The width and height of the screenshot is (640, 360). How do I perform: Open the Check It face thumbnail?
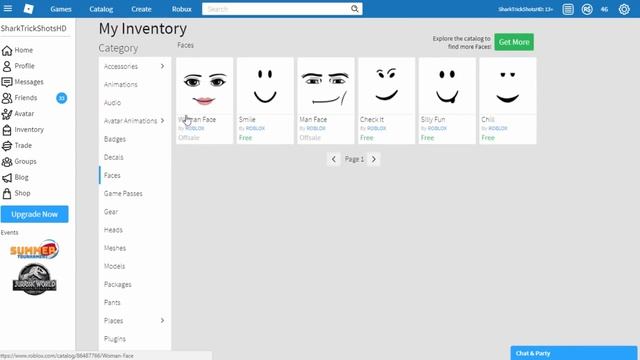point(387,86)
